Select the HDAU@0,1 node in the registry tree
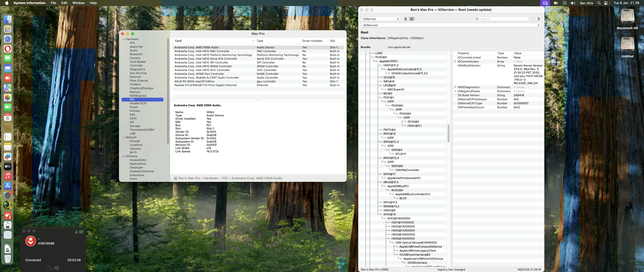This screenshot has width=644, height=272. (415, 126)
